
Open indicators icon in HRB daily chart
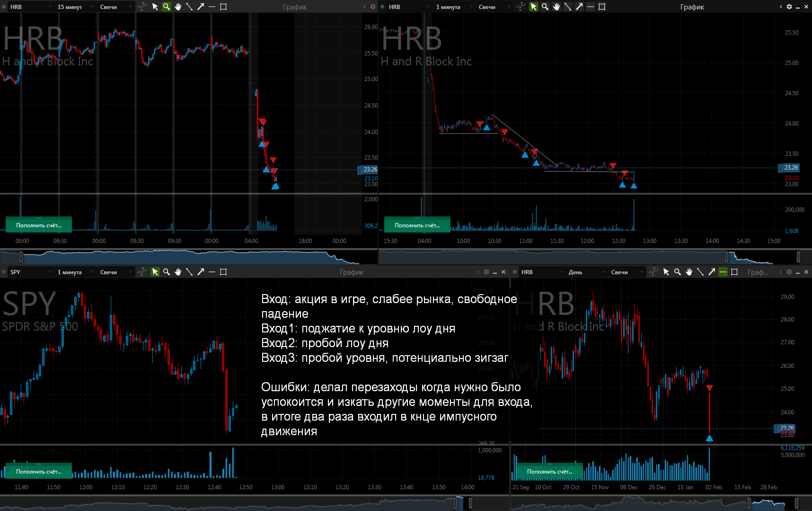pyautogui.click(x=653, y=272)
